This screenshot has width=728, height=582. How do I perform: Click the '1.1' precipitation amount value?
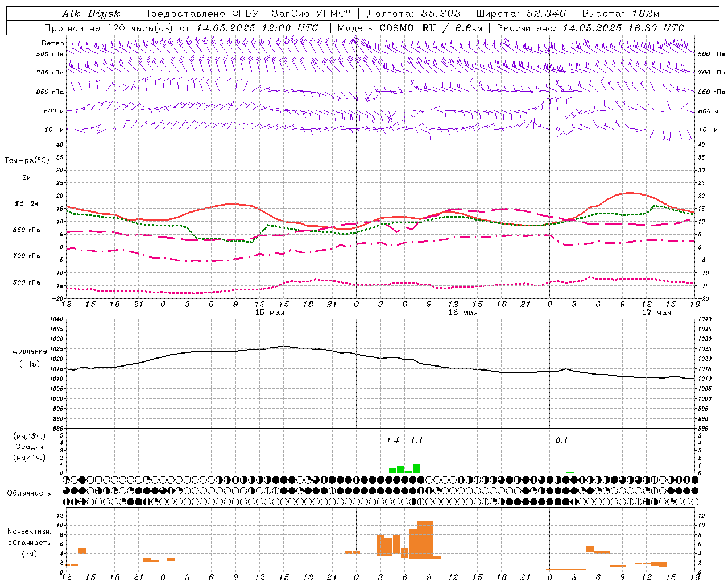point(416,440)
